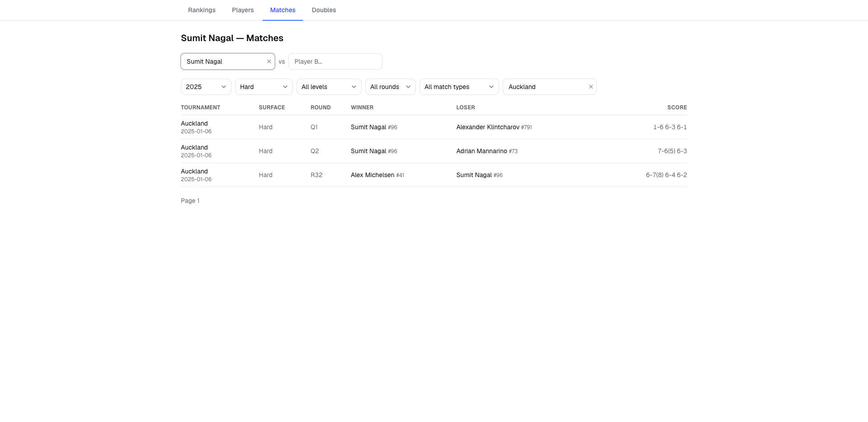Select the score 7-6(5) 6-3
Viewport: 868px width, 422px height.
pos(672,151)
